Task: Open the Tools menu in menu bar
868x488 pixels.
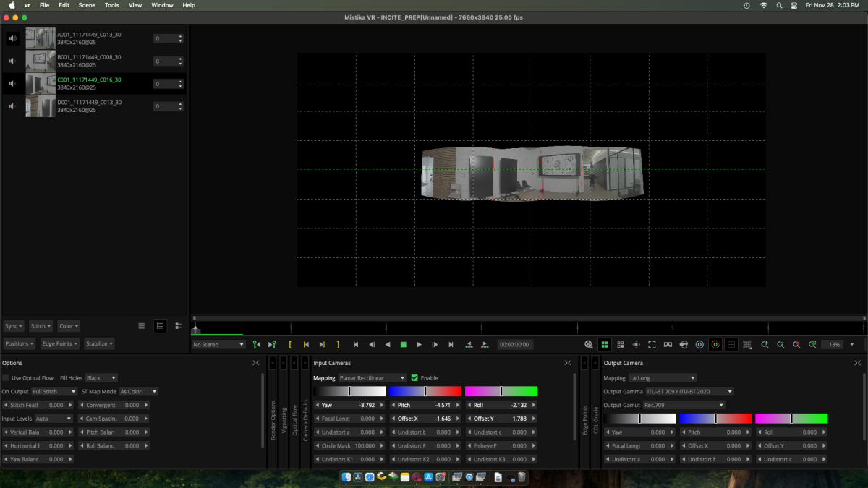Action: coord(111,5)
